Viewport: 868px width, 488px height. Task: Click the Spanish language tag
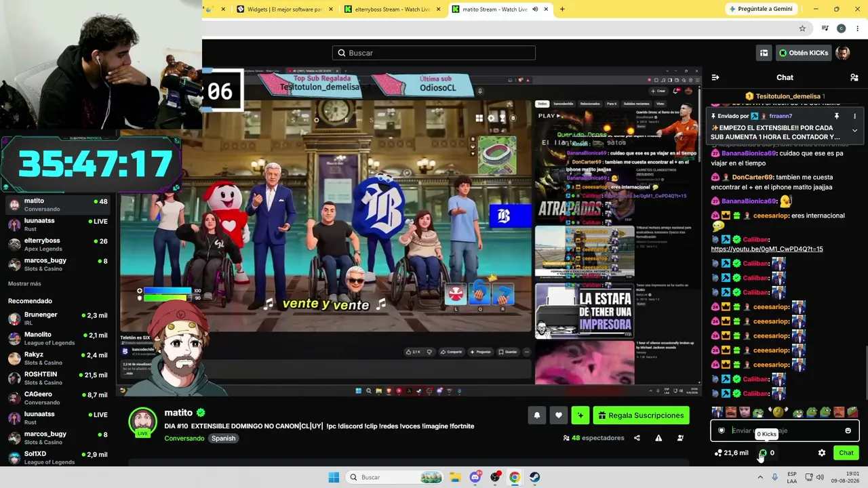click(223, 439)
